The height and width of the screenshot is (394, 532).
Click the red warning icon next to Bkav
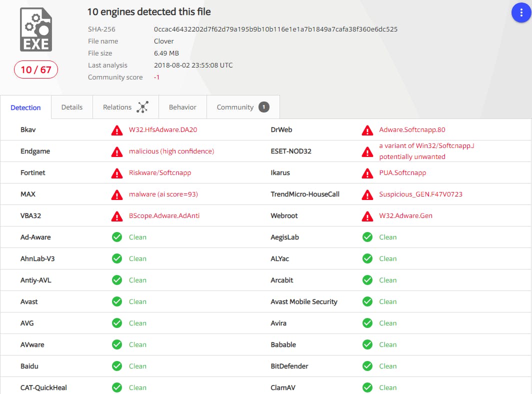[117, 130]
